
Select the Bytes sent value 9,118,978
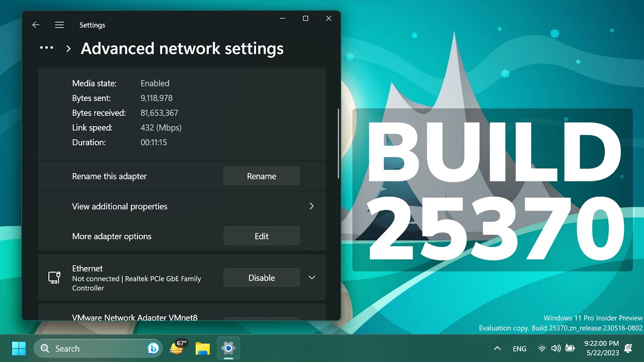click(156, 98)
